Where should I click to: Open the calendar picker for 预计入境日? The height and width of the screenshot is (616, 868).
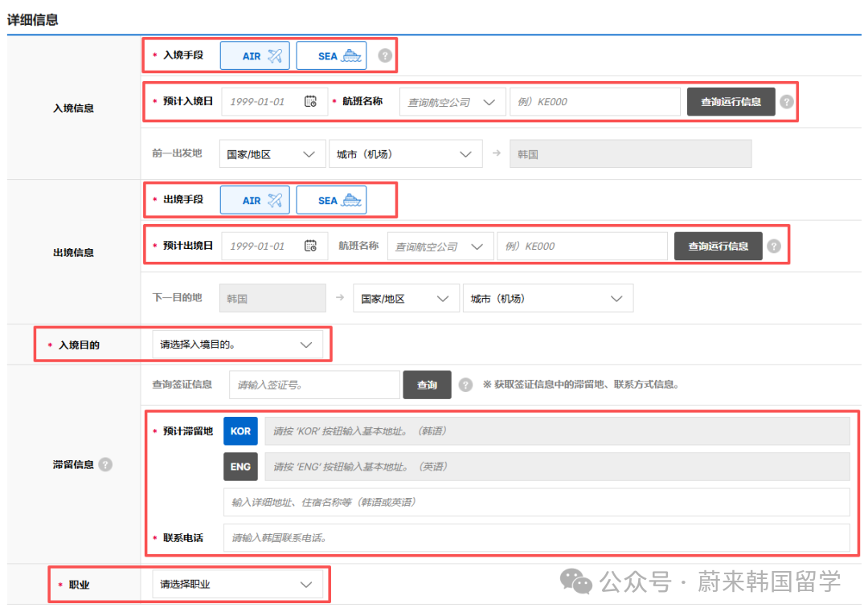click(x=311, y=101)
